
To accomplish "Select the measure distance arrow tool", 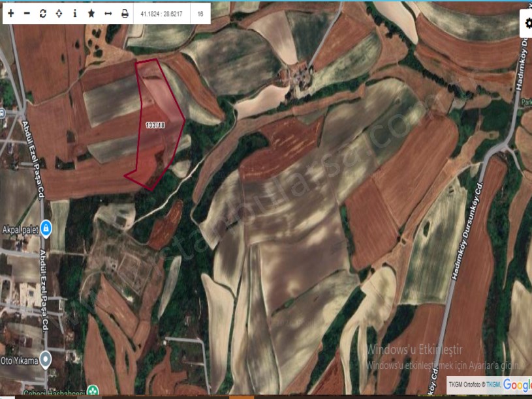I will (108, 13).
